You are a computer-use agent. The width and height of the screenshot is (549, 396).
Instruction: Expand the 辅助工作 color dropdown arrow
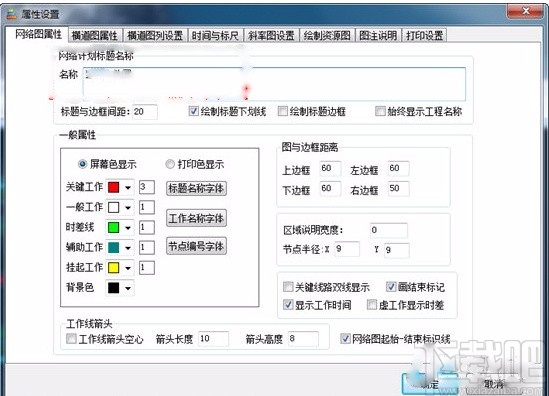click(128, 248)
